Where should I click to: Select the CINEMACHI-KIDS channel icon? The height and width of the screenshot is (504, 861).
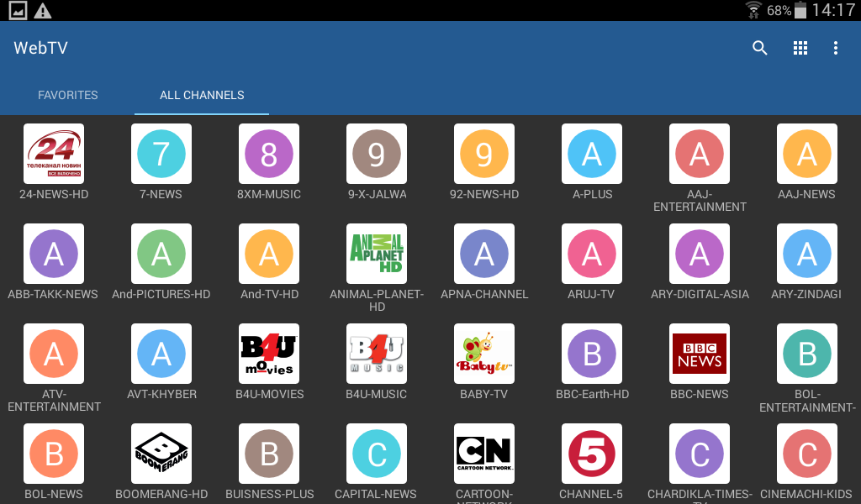click(x=807, y=454)
